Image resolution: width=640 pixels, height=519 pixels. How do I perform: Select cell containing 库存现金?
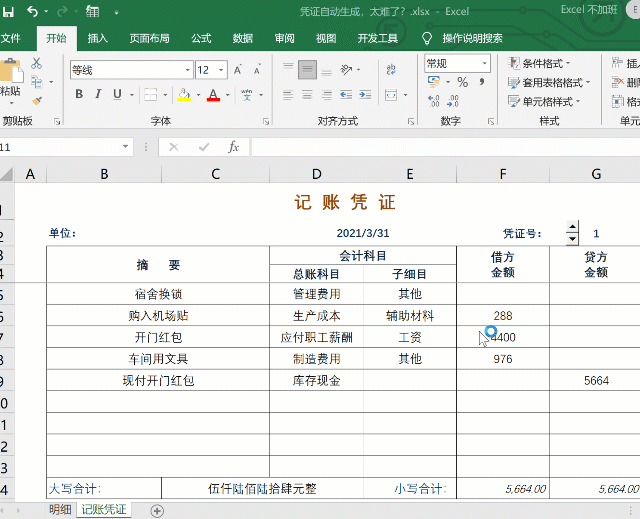[316, 381]
